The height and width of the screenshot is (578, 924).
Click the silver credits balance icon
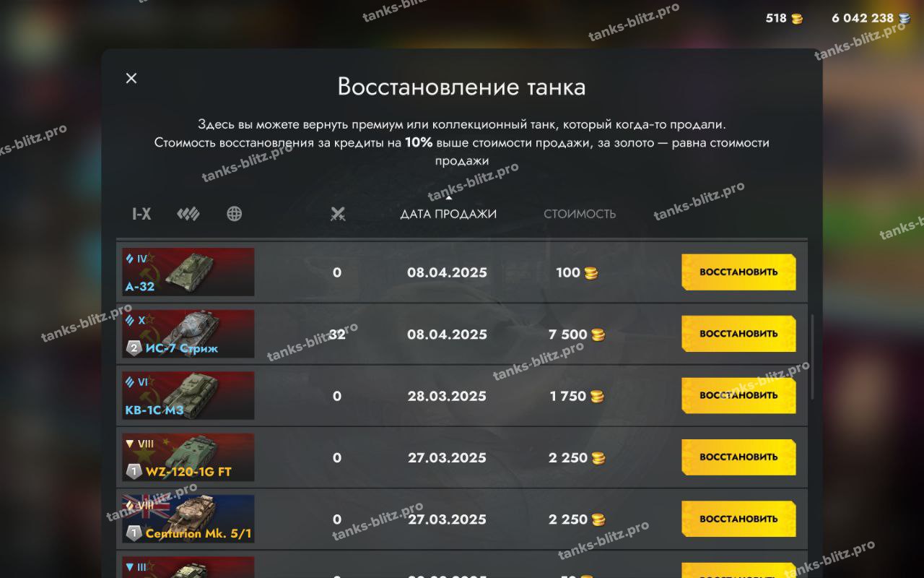tap(905, 18)
